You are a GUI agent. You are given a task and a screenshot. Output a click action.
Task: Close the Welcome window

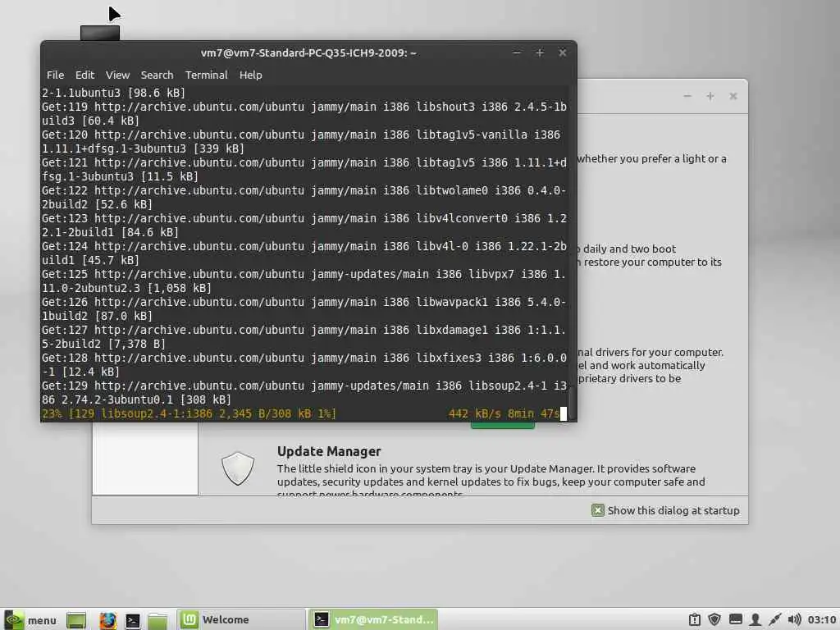pyautogui.click(x=733, y=96)
